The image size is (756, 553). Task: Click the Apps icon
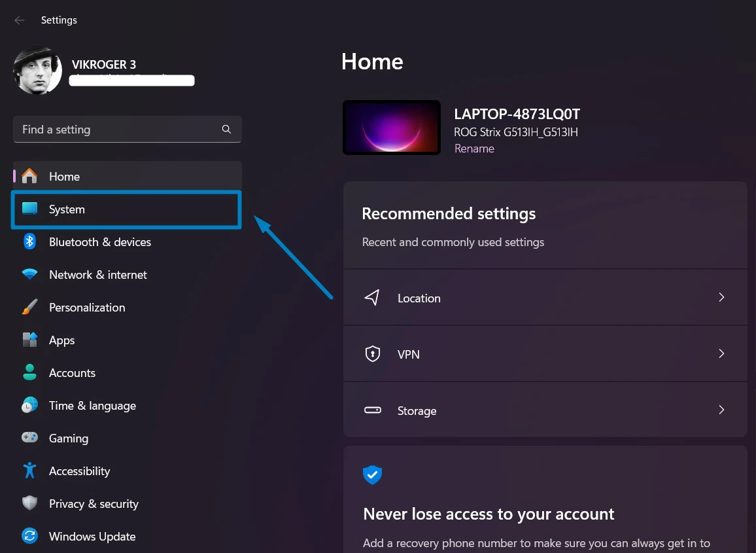click(x=29, y=340)
